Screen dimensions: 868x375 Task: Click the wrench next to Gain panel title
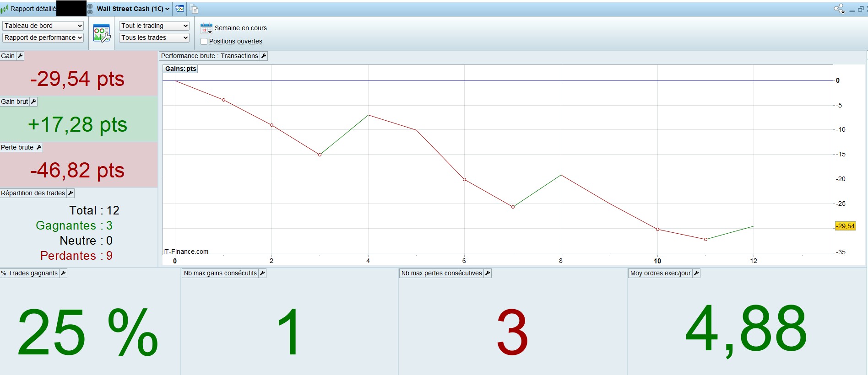pyautogui.click(x=20, y=56)
